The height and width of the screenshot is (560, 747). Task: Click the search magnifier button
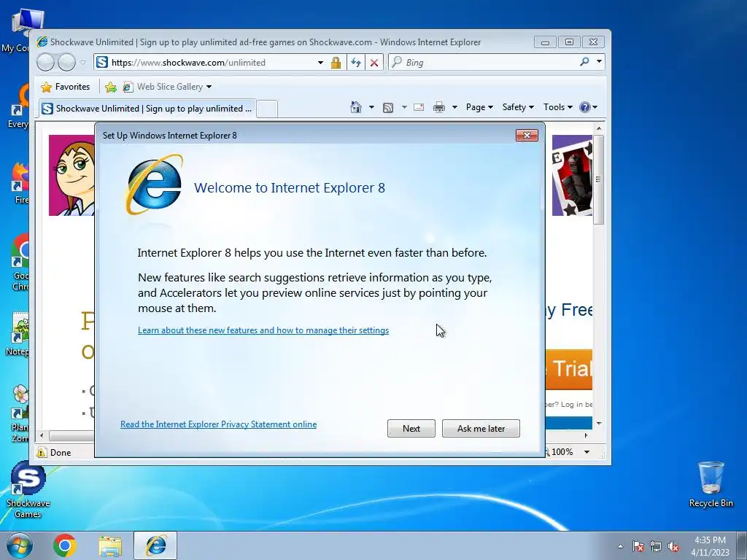[584, 61]
